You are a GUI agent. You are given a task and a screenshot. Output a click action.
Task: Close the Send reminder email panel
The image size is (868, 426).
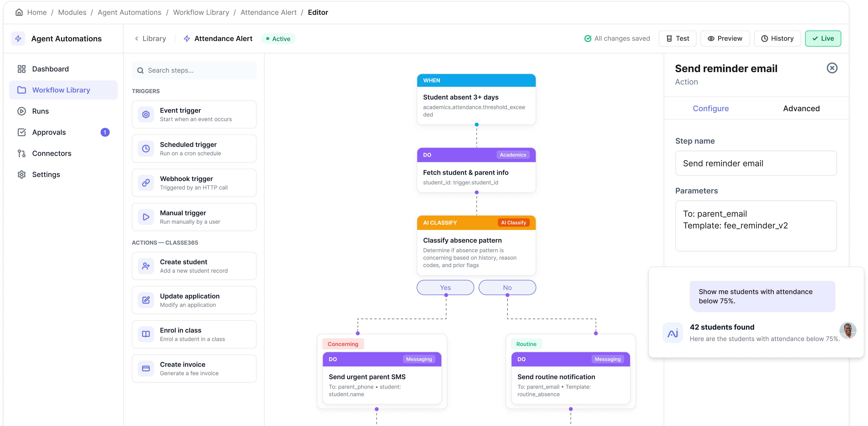[832, 68]
